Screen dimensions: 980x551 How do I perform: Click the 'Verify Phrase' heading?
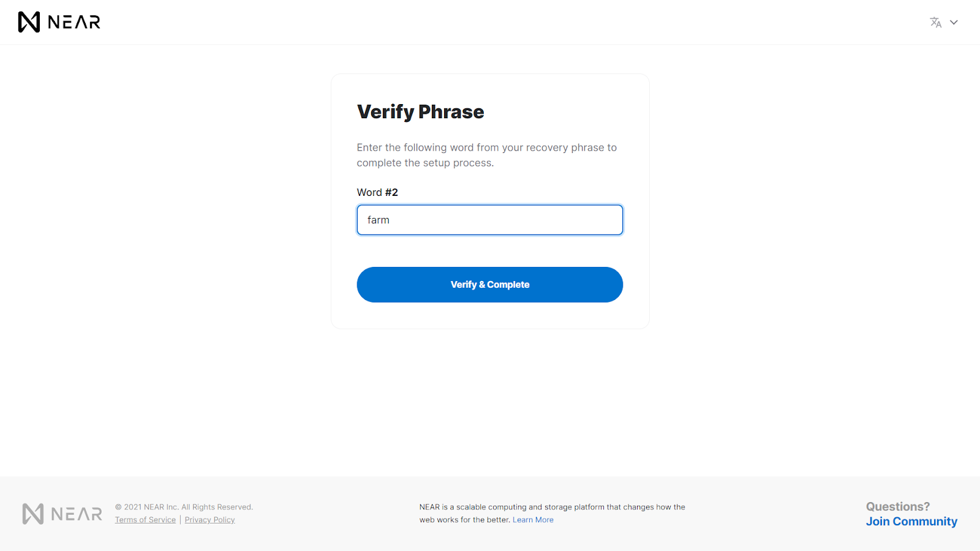coord(420,112)
